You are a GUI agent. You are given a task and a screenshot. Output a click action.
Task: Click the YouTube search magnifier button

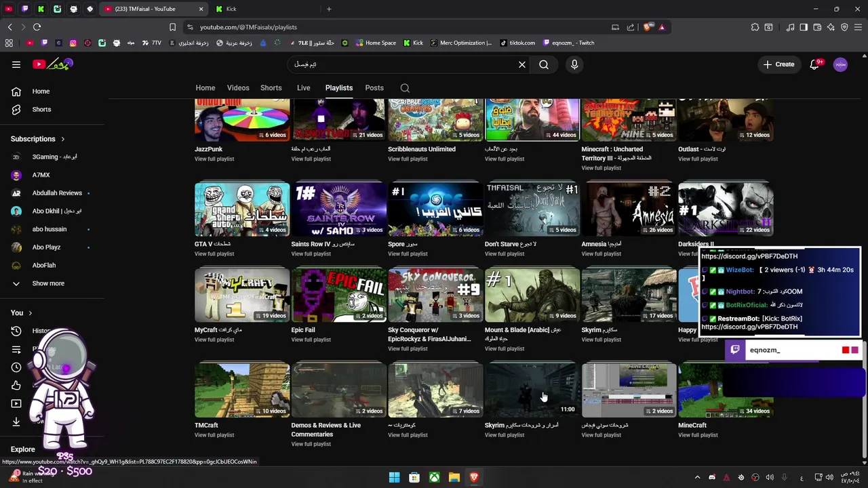pyautogui.click(x=544, y=64)
